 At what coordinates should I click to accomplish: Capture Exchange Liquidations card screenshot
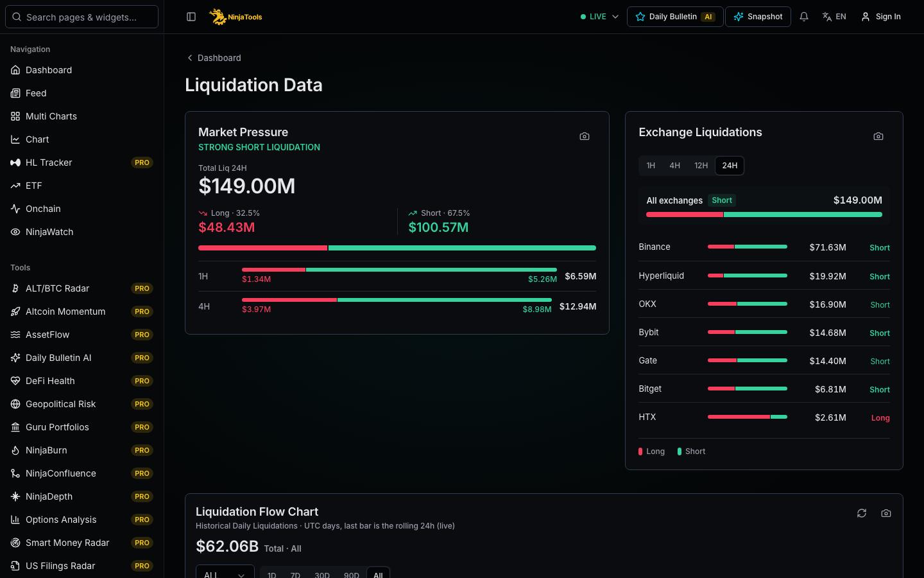(x=878, y=136)
